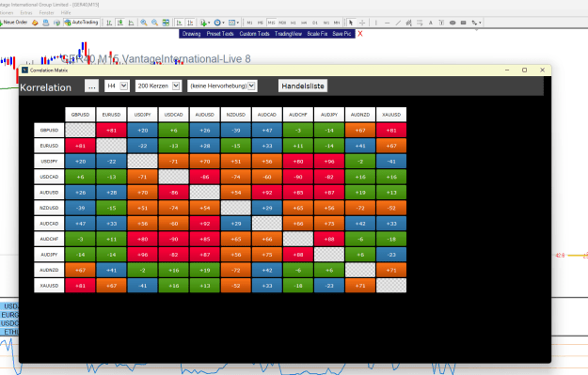Switch chart to candlesticks icon
The height and width of the screenshot is (375, 588).
(x=120, y=23)
